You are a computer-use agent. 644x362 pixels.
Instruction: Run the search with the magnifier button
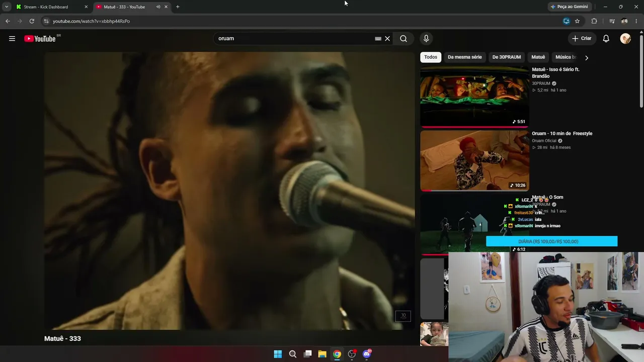click(x=404, y=39)
